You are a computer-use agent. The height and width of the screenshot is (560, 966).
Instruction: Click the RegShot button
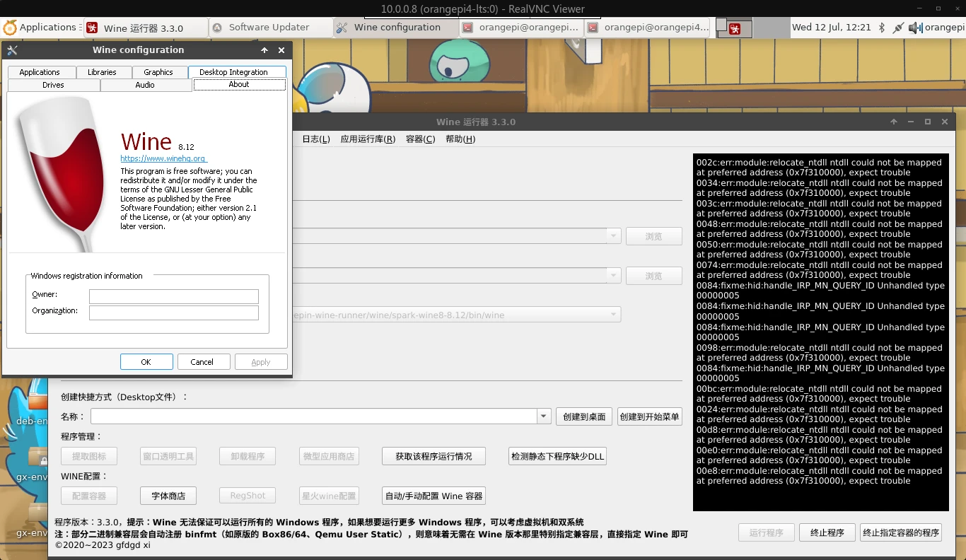[x=248, y=496]
